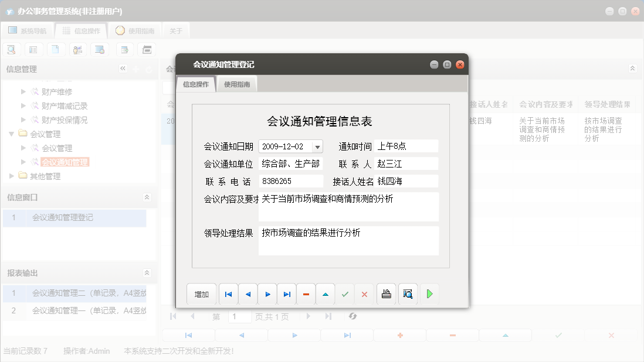The height and width of the screenshot is (362, 644).
Task: Click the document icon in the top toolbar
Action: [56, 49]
